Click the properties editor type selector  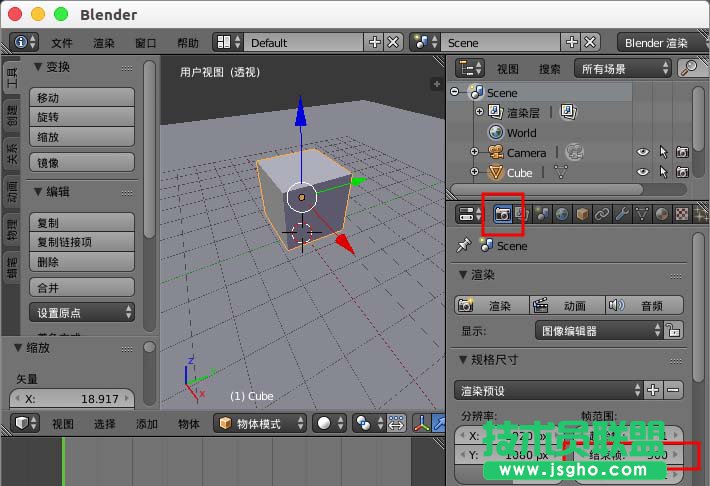click(470, 214)
